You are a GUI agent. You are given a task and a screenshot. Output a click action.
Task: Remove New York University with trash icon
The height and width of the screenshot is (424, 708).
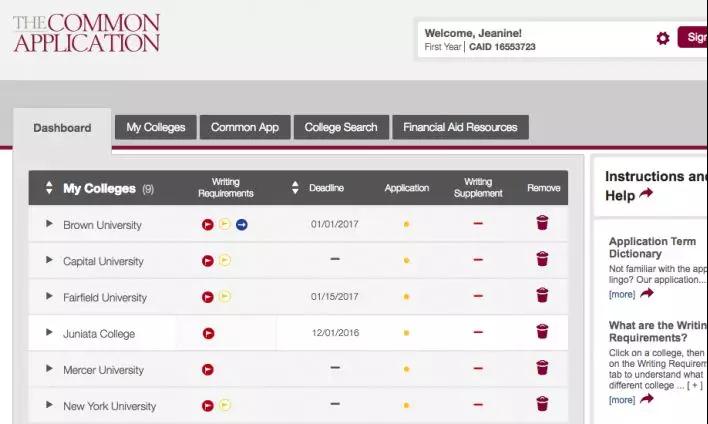click(x=542, y=404)
